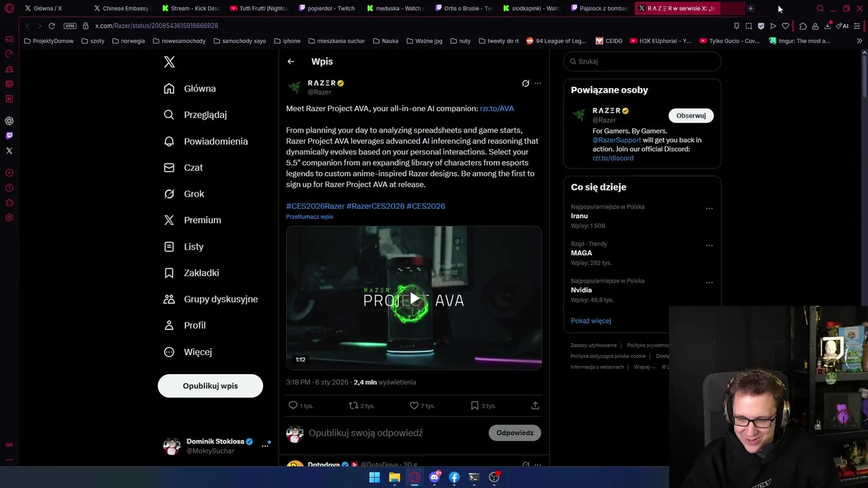
Task: Open Główna home in X sidebar
Action: tap(190, 89)
